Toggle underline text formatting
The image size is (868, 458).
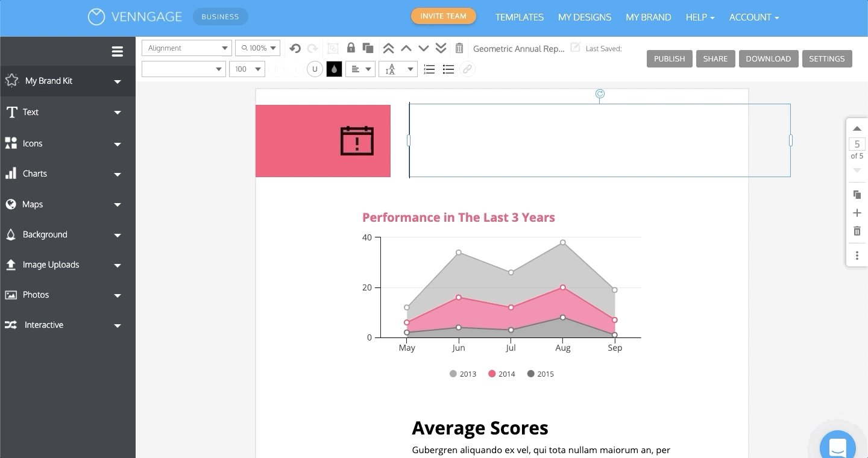[315, 69]
